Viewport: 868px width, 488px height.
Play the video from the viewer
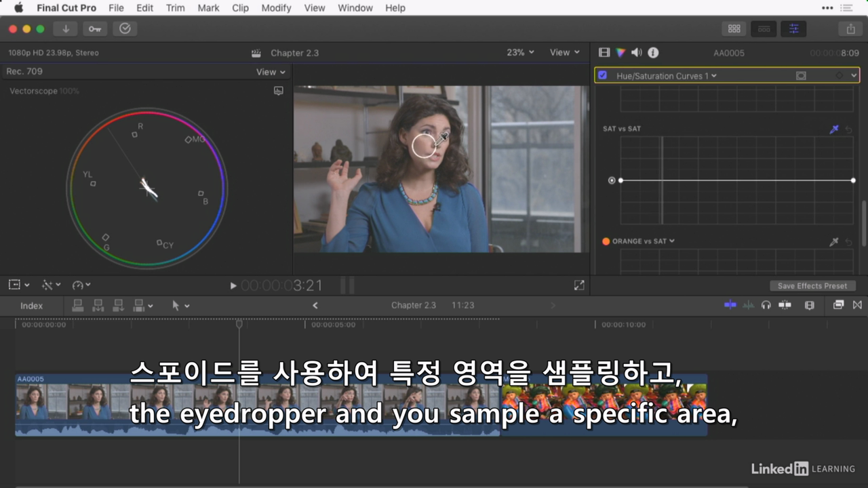click(233, 286)
